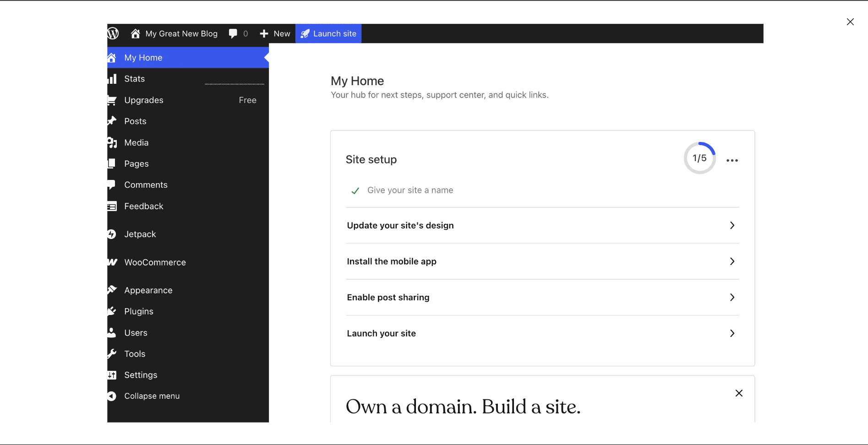Viewport: 868px width, 445px height.
Task: Expand the Install the mobile app chevron
Action: [732, 261]
